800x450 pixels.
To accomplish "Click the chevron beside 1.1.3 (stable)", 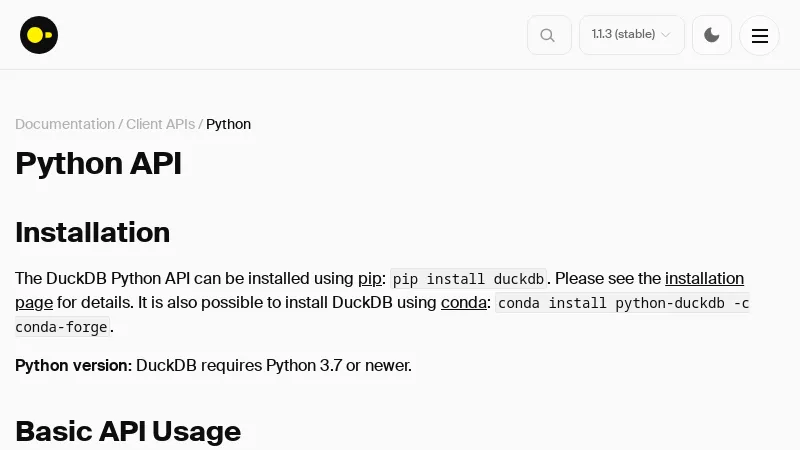I will (666, 35).
